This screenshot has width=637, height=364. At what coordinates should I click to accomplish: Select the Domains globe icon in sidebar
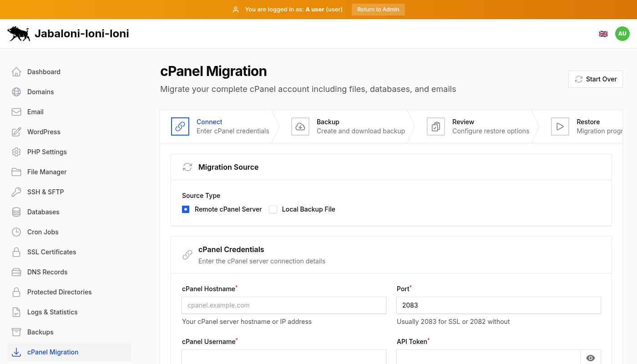tap(16, 91)
